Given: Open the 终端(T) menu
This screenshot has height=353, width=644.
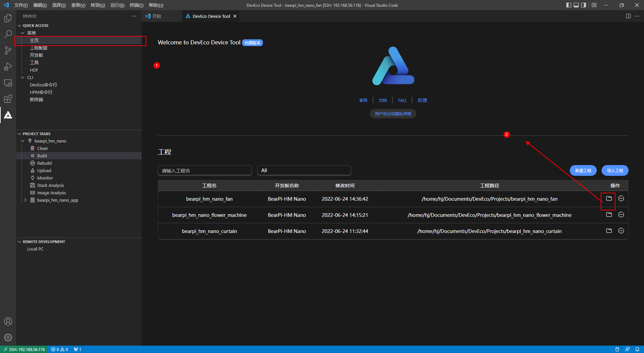Looking at the screenshot, I should (x=136, y=5).
